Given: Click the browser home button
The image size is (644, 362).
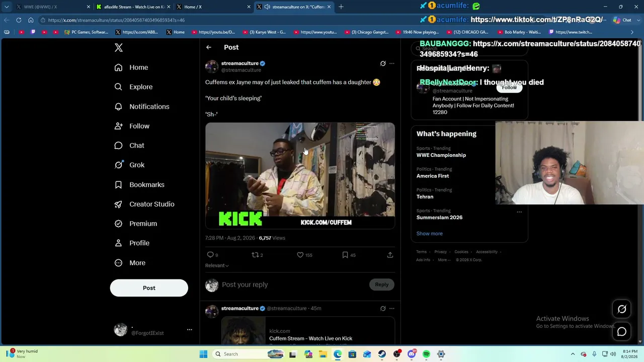Looking at the screenshot, I should (x=31, y=20).
